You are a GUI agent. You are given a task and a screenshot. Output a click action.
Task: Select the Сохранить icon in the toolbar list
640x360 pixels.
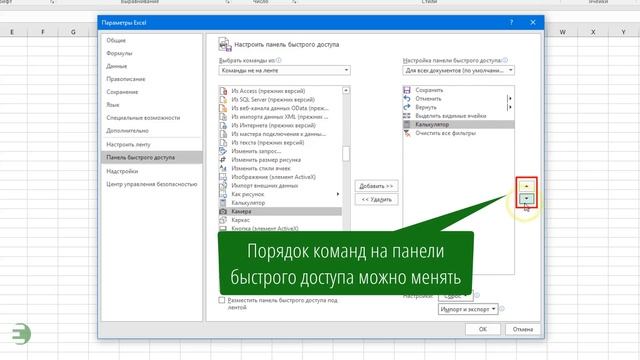pos(407,90)
